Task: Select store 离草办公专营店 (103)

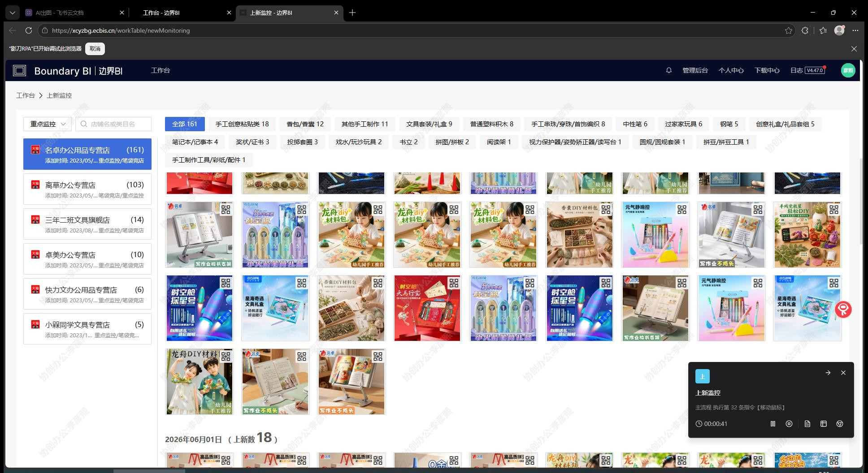Action: click(x=87, y=189)
